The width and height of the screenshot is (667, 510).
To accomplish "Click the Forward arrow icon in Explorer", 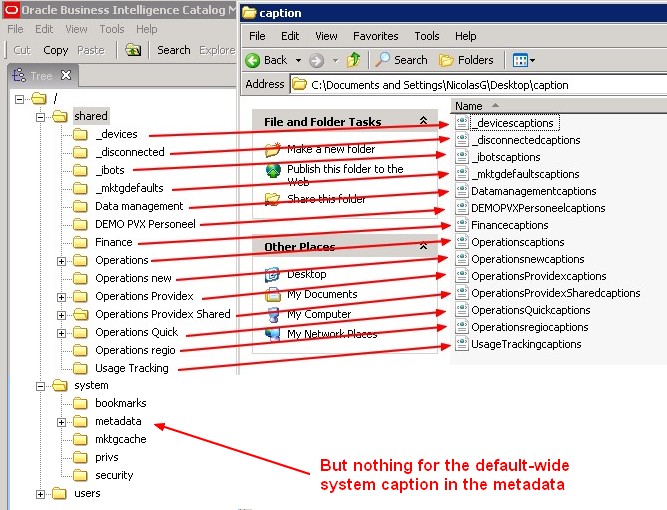I will tap(316, 60).
